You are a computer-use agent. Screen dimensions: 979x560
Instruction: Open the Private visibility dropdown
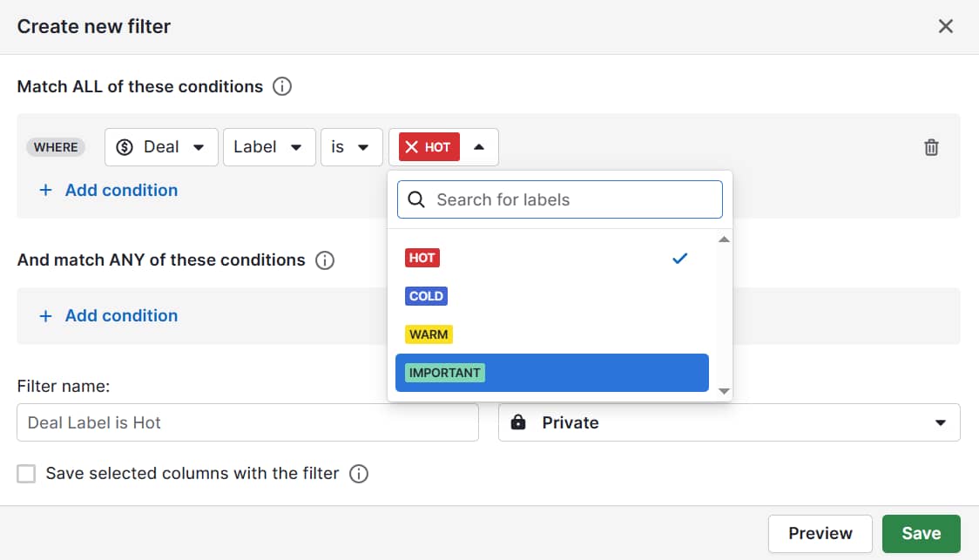click(x=940, y=422)
